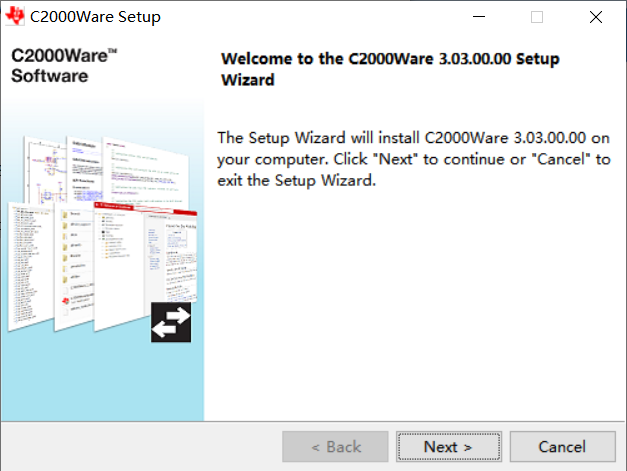The width and height of the screenshot is (627, 471).
Task: Click the documents collage illustration
Action: click(x=102, y=238)
